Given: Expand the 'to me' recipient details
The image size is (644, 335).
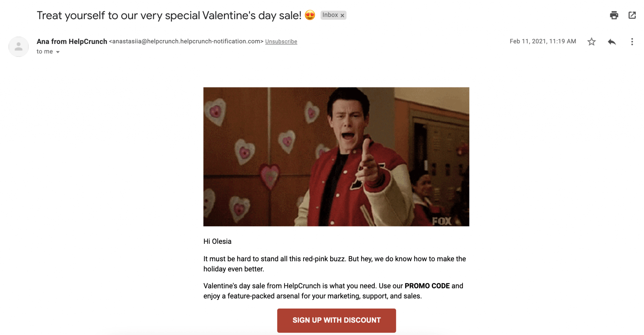Looking at the screenshot, I should [x=45, y=52].
